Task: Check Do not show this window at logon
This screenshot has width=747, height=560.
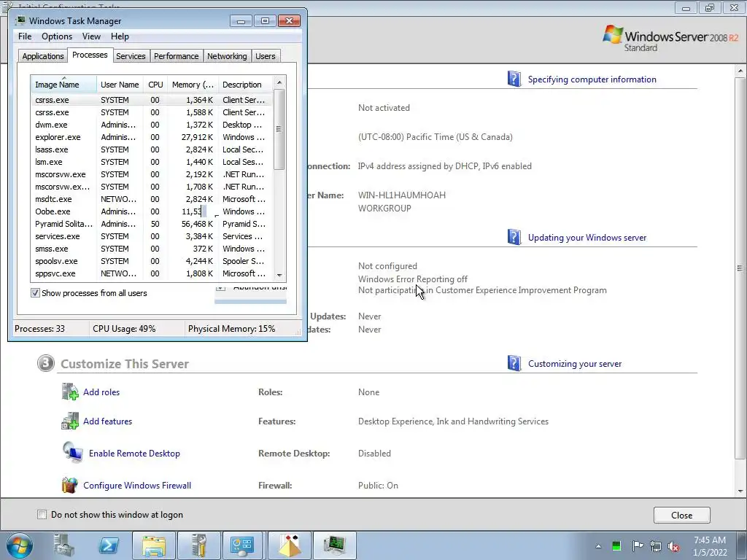Action: [x=42, y=514]
